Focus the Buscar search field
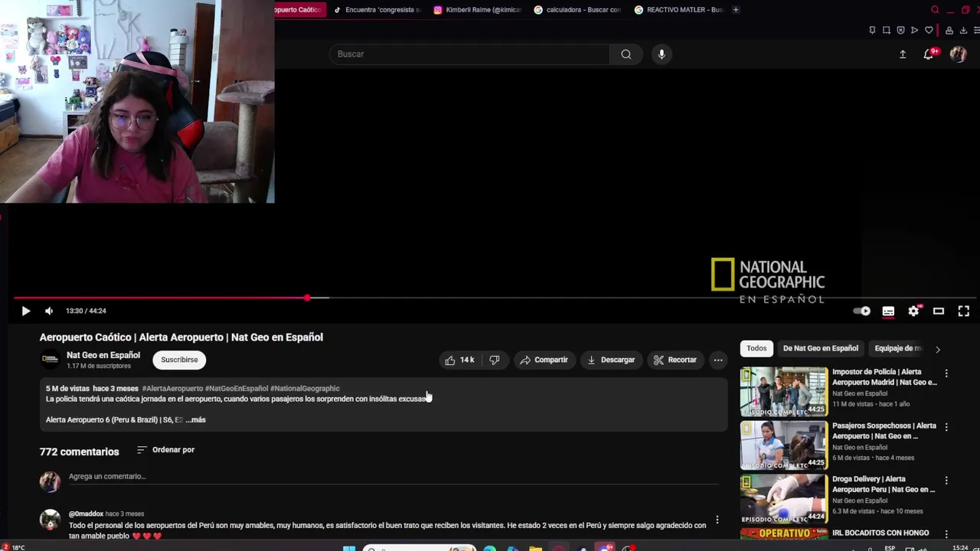Screen dimensions: 980x551 click(x=469, y=54)
